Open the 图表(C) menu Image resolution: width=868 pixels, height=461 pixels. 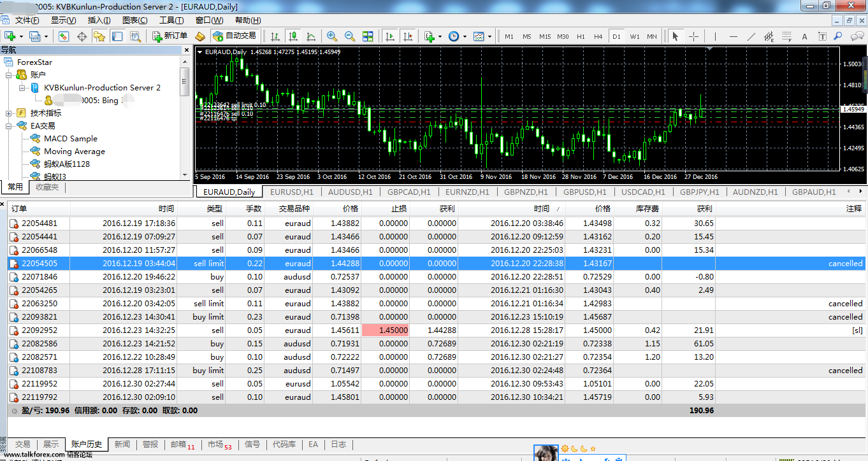pyautogui.click(x=134, y=20)
